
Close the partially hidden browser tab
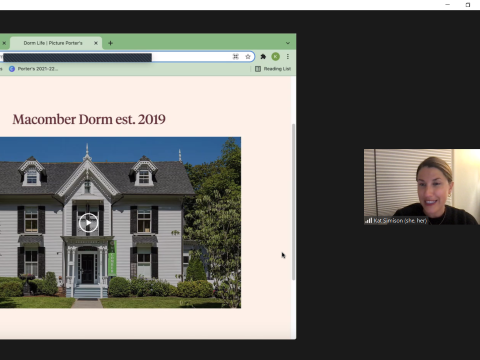4,43
